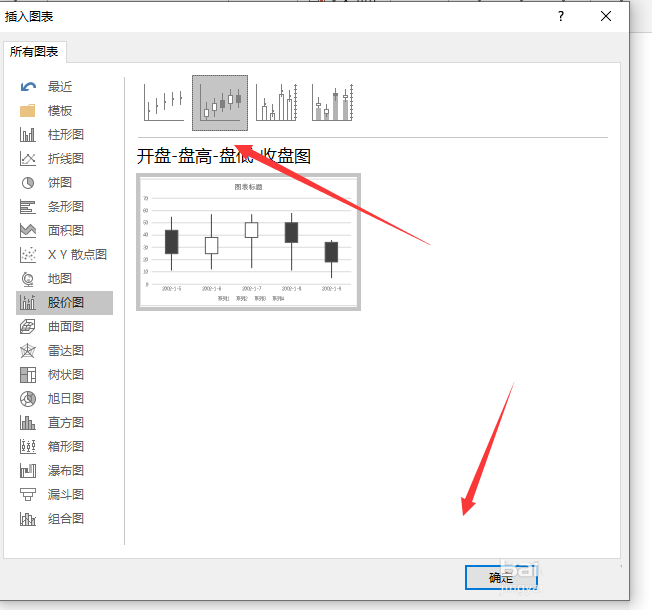Viewport: 652px width, 610px height.
Task: Choose the Surface chart (曲面图) icon
Action: 28,326
